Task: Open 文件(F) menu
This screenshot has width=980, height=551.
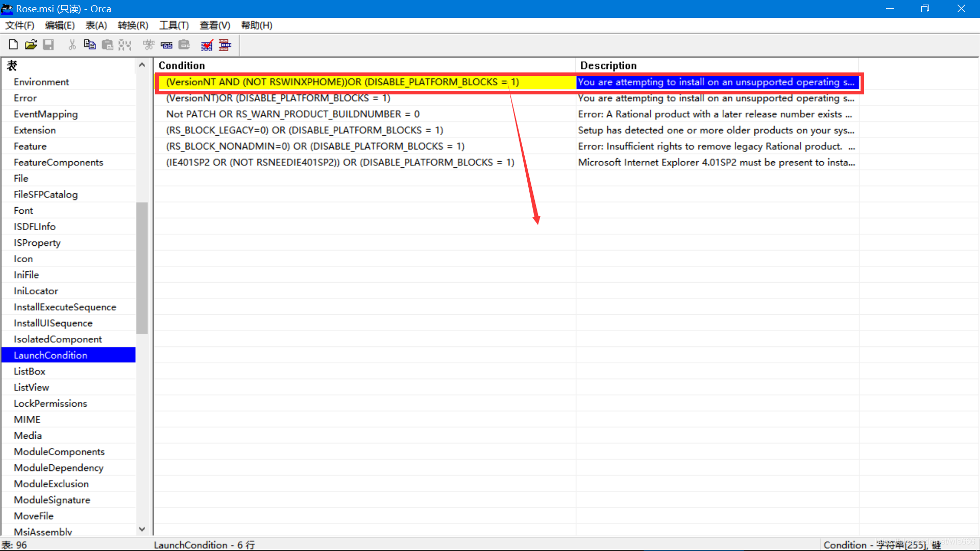Action: point(19,25)
